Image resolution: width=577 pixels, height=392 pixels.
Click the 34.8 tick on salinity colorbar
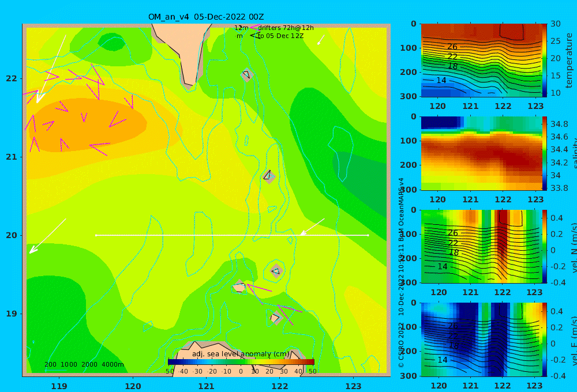(x=559, y=124)
